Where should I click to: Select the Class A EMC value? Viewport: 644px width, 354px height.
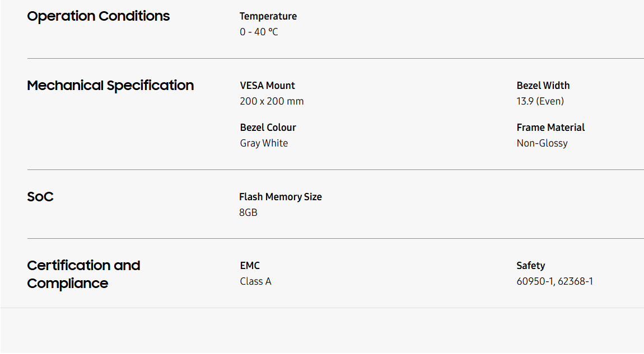255,281
